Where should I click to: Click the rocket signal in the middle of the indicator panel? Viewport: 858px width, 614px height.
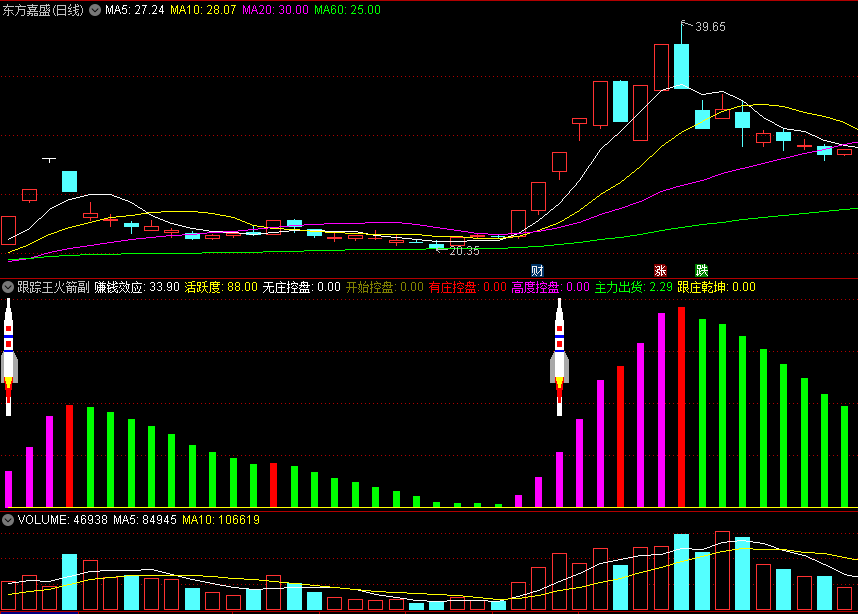[559, 357]
